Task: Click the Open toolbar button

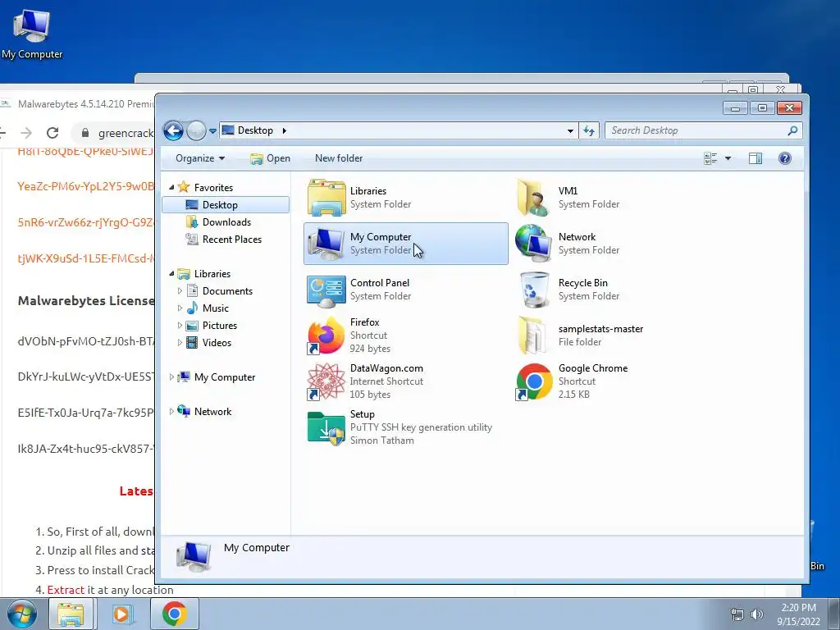Action: coord(271,158)
